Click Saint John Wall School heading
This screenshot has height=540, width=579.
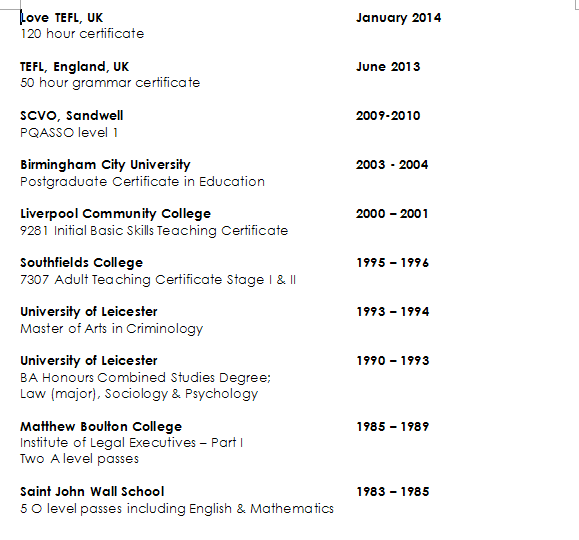(x=92, y=492)
